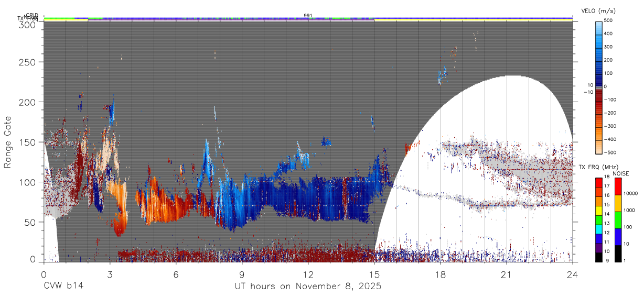Click the purple 10–11 MHz frequency swatch
Viewport: 644px width, 297px height.
coord(599,248)
